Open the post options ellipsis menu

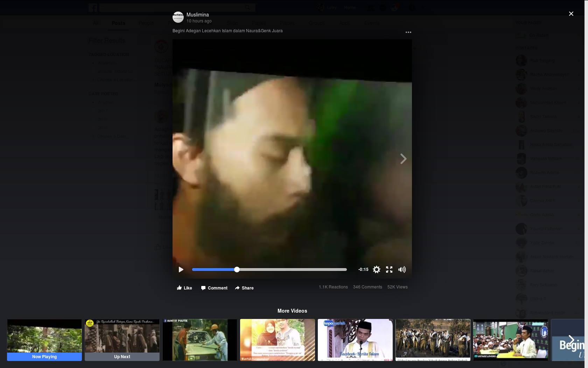(408, 32)
